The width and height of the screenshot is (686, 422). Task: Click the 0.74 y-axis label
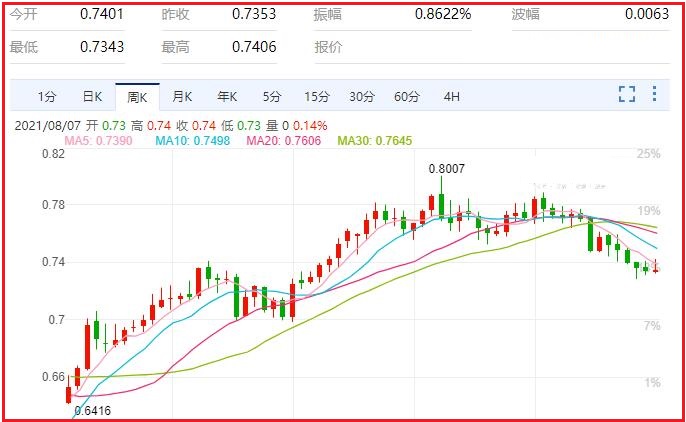click(x=53, y=262)
